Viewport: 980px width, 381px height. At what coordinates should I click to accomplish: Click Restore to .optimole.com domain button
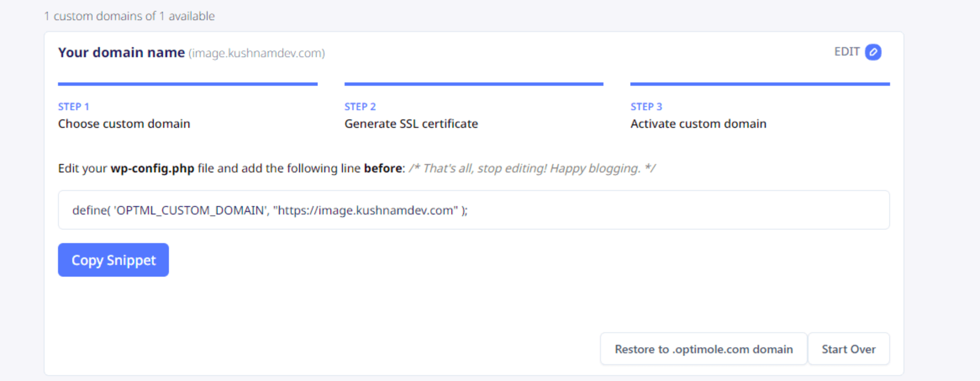[703, 349]
